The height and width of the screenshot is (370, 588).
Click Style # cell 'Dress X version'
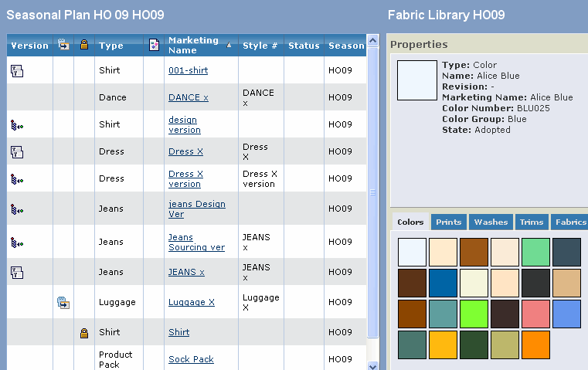click(x=259, y=178)
